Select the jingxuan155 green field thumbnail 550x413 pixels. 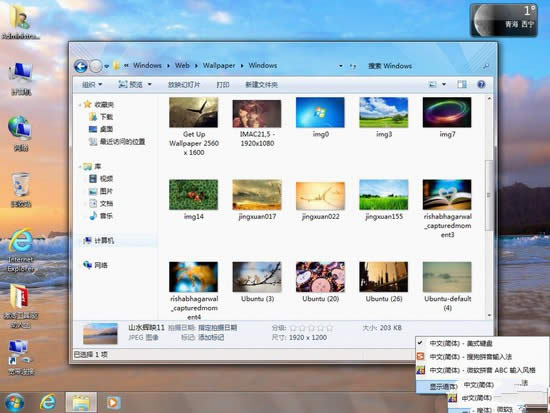coord(384,195)
